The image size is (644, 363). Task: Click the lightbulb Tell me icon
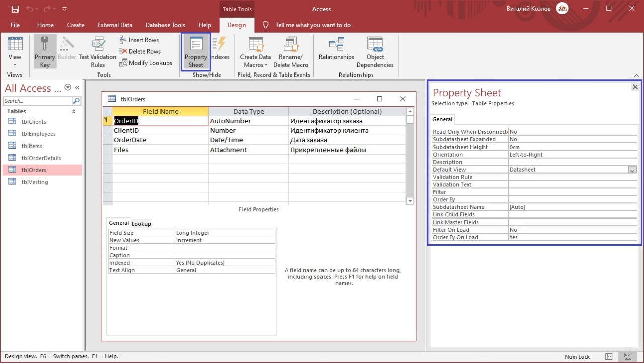point(266,25)
